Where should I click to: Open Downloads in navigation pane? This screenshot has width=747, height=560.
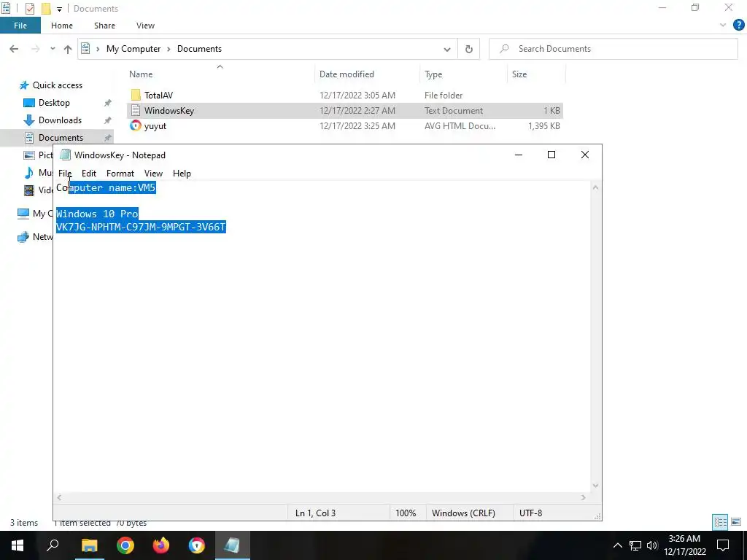[x=60, y=120]
